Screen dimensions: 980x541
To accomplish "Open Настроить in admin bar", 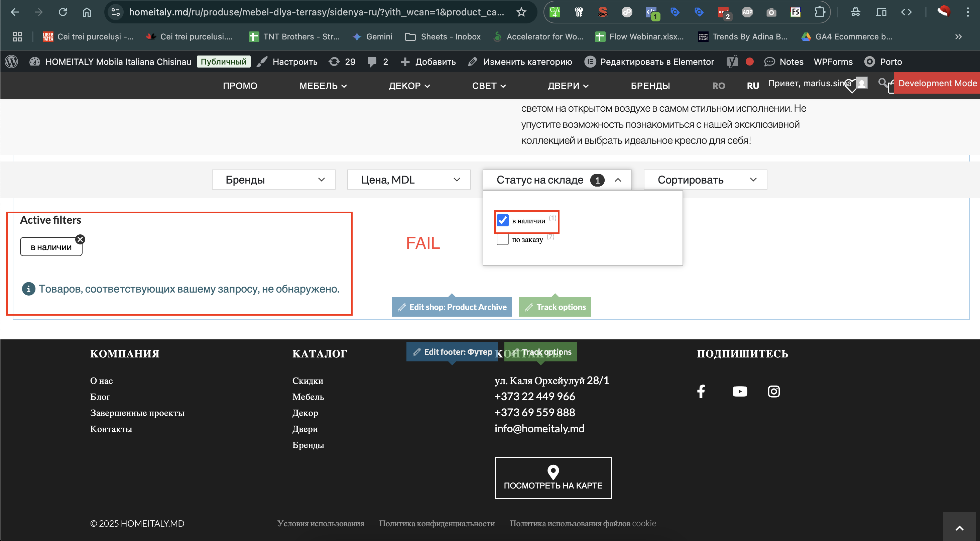I will [x=287, y=62].
